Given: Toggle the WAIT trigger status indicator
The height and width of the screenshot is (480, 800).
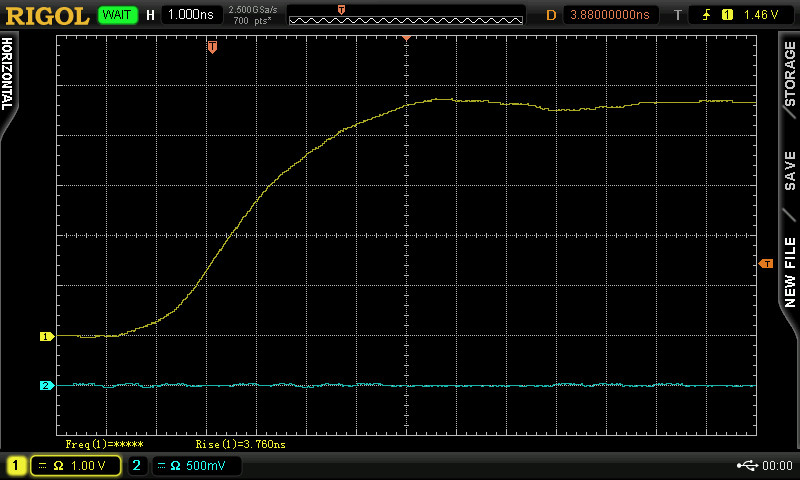Looking at the screenshot, I should coord(118,15).
